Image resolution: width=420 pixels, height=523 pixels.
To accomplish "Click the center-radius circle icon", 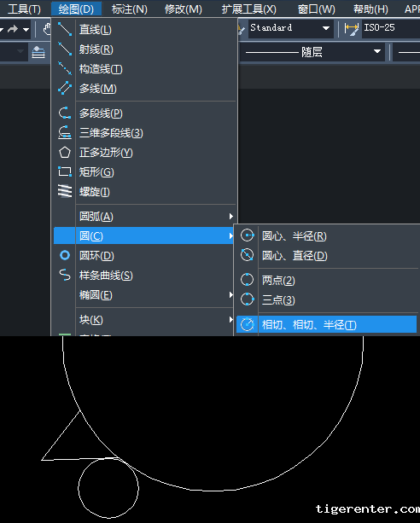I will click(247, 235).
